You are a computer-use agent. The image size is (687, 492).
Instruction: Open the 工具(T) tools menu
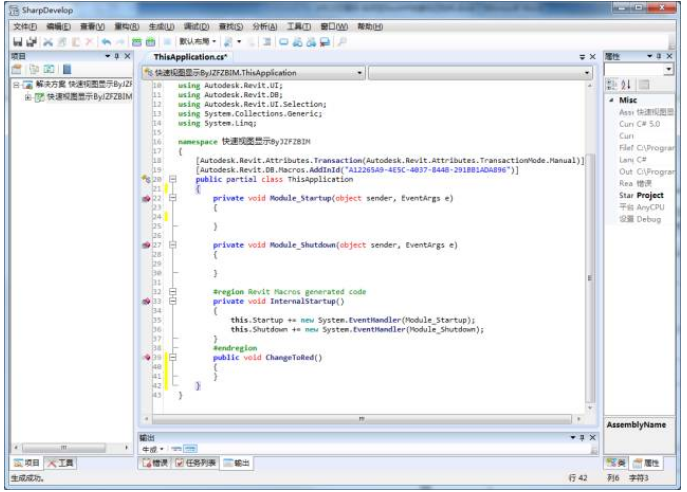pyautogui.click(x=299, y=27)
